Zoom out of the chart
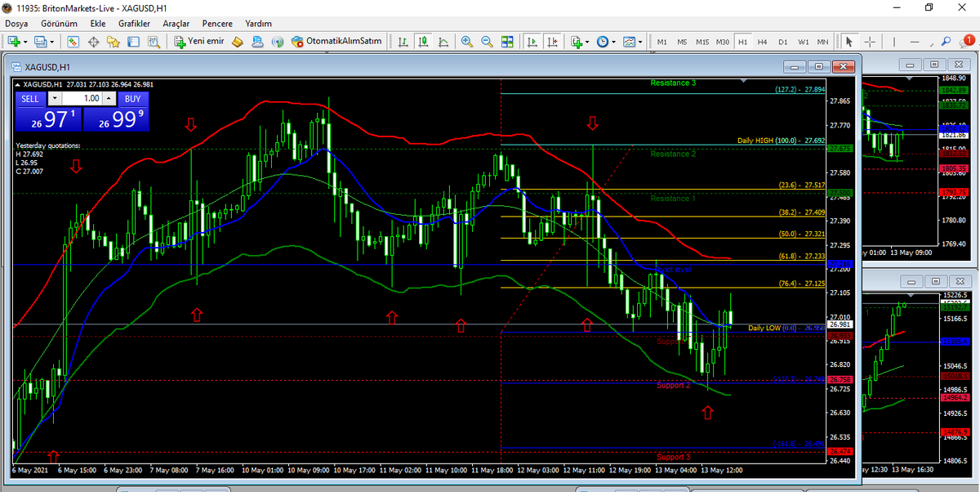Screen dimensions: 980x492 [x=487, y=41]
